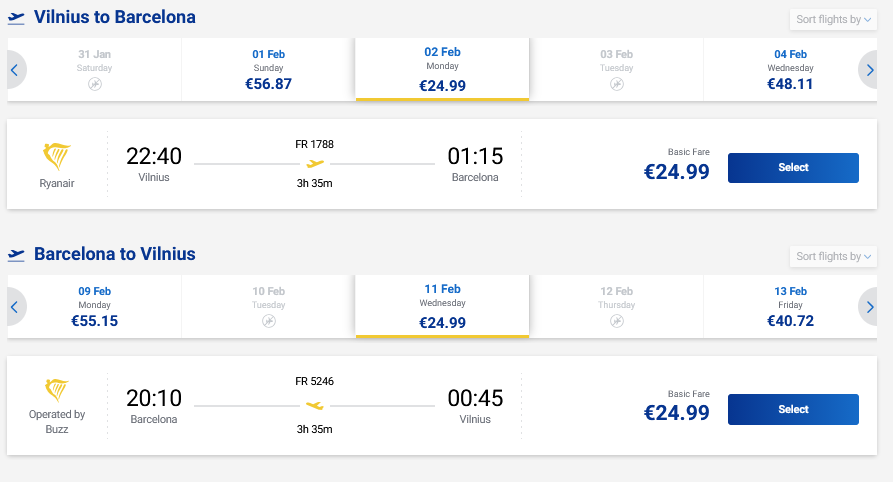
Task: Open Sort flights by dropdown for outbound
Action: tap(833, 20)
